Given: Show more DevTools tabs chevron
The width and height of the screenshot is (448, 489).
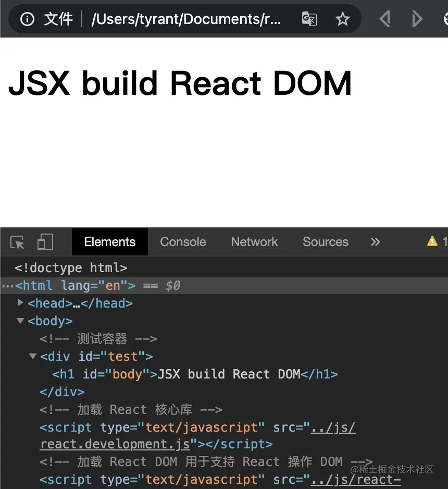Looking at the screenshot, I should click(x=376, y=242).
